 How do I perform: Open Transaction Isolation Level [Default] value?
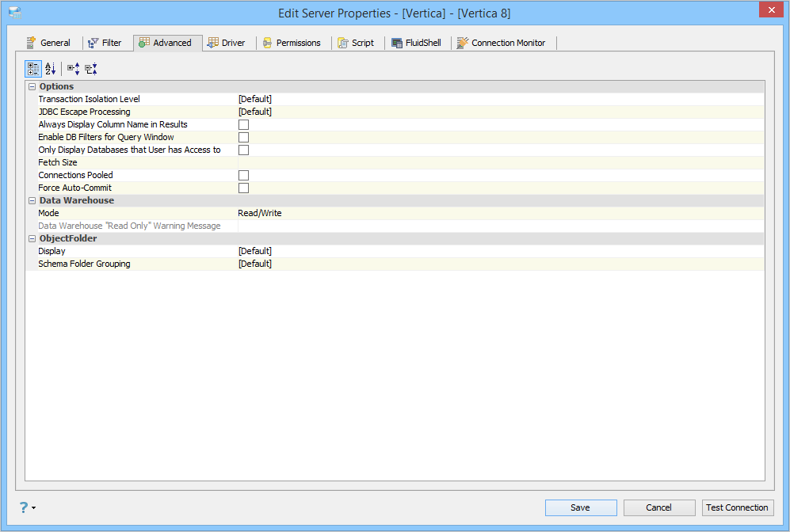501,99
